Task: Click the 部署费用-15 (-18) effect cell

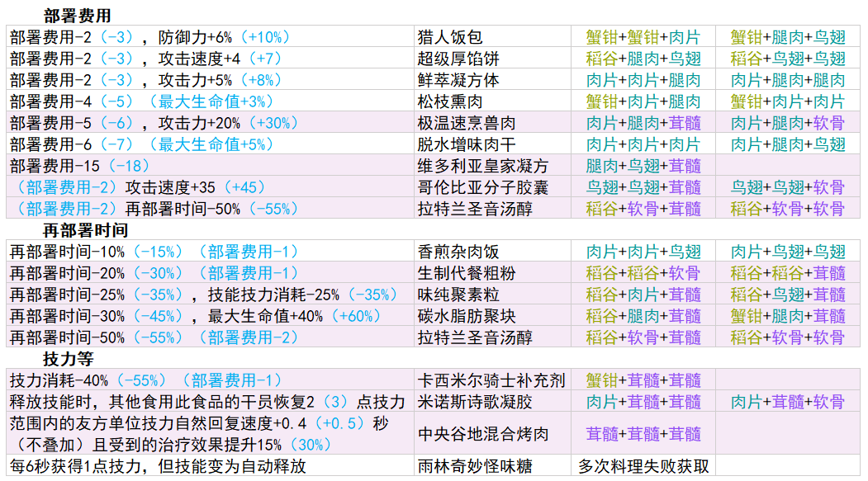Action: pyautogui.click(x=210, y=166)
